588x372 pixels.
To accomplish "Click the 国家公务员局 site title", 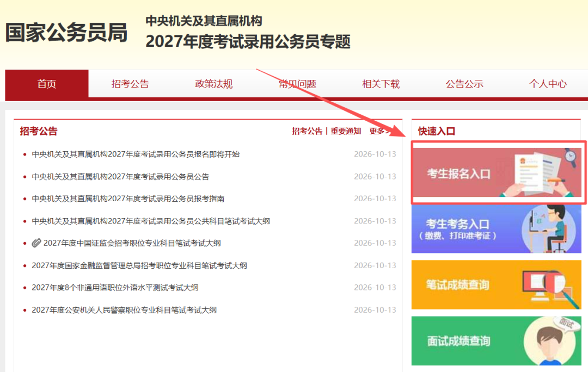I will (x=66, y=32).
